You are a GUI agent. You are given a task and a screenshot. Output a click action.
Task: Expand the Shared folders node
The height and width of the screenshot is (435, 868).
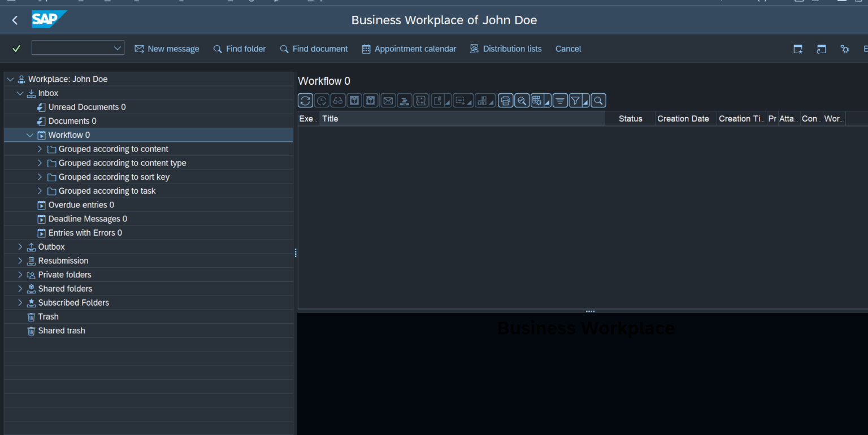tap(20, 289)
